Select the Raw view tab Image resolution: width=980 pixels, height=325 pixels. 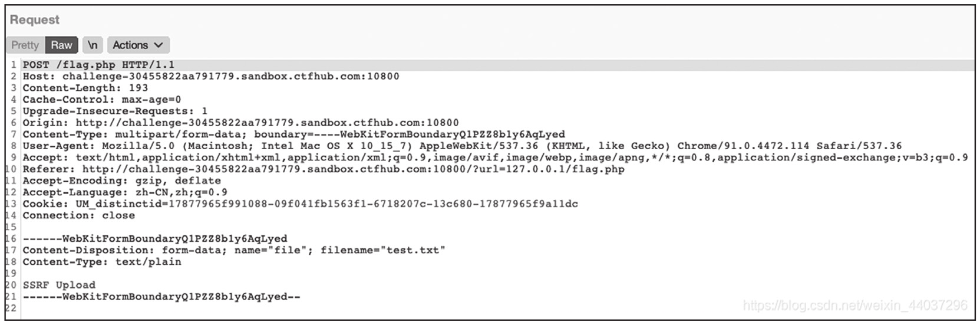pos(61,45)
